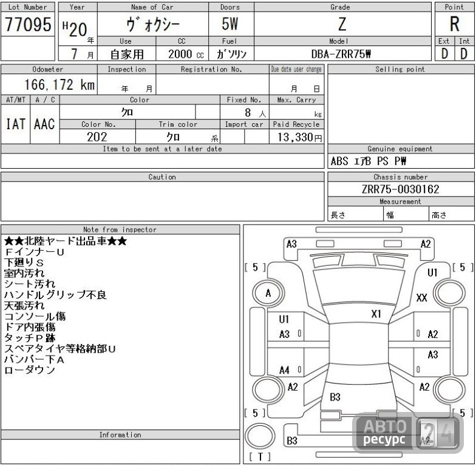This screenshot has width=476, height=466.
Task: Click the Information section header
Action: pos(120,434)
